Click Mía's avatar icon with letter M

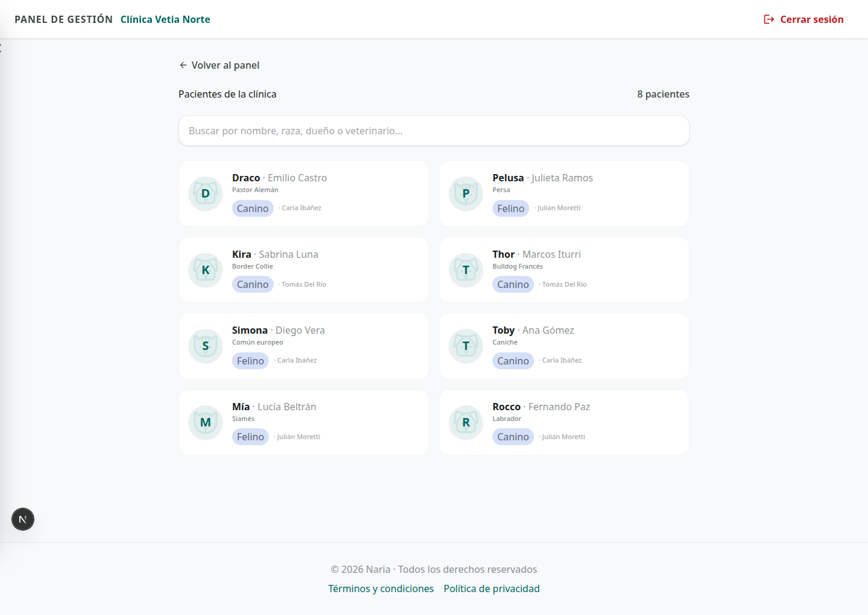pos(206,422)
